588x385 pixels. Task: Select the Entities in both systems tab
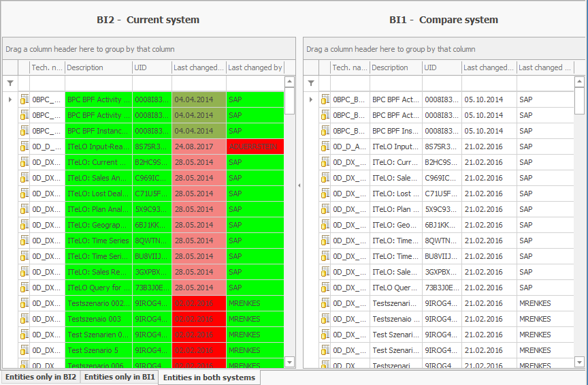pyautogui.click(x=209, y=378)
